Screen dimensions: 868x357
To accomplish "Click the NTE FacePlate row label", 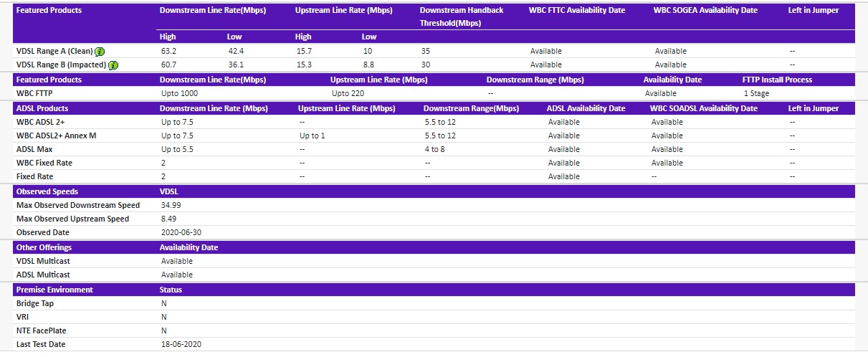I will [x=45, y=331].
